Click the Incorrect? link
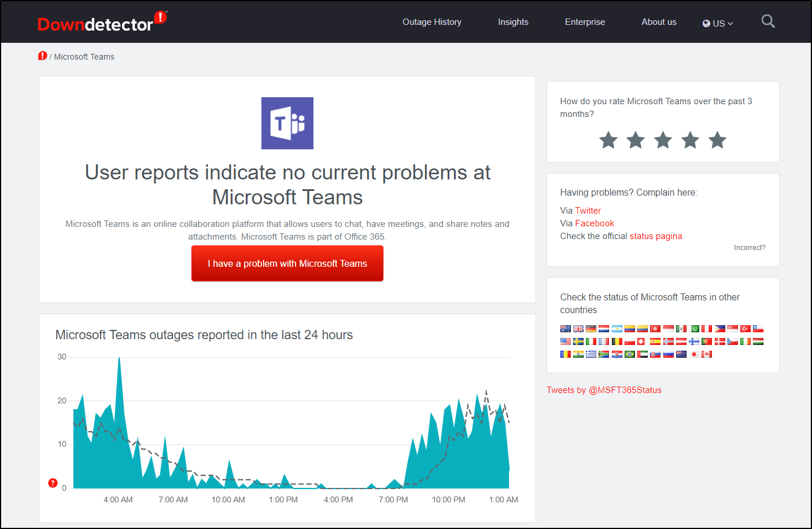Image resolution: width=812 pixels, height=529 pixels. (750, 248)
